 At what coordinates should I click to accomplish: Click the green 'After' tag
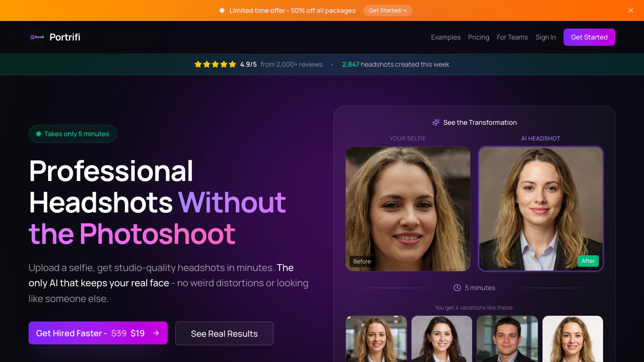[x=588, y=261]
